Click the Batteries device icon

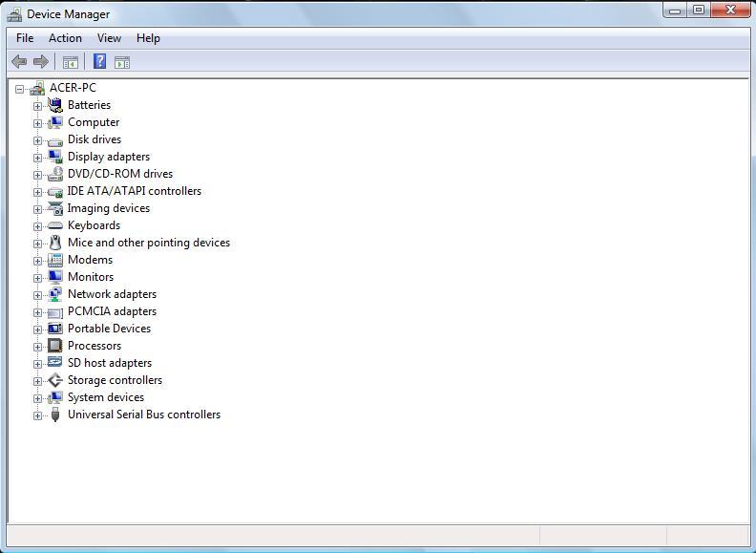55,105
